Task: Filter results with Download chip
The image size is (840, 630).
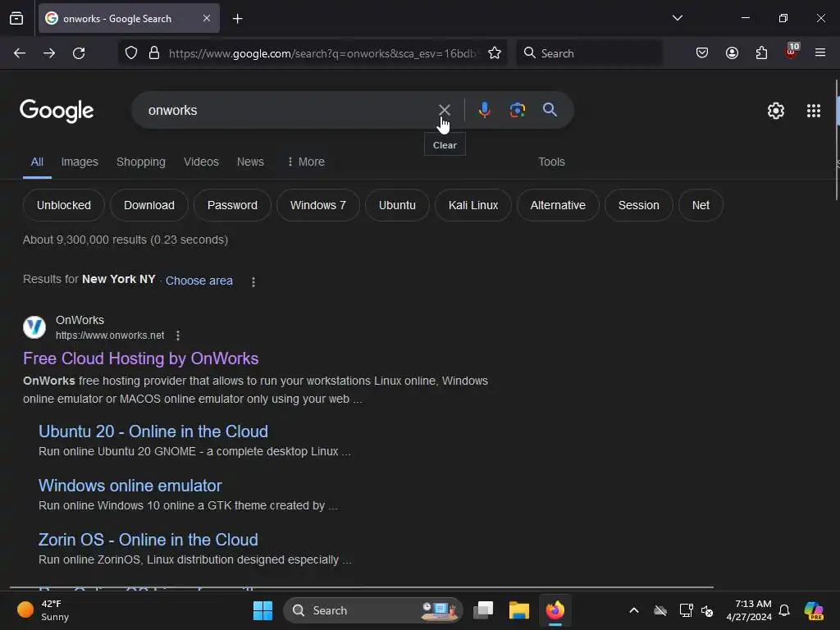Action: pos(149,205)
